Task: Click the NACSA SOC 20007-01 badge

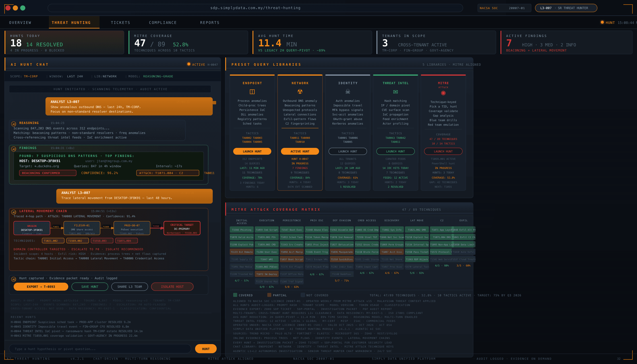Action: pos(504,8)
